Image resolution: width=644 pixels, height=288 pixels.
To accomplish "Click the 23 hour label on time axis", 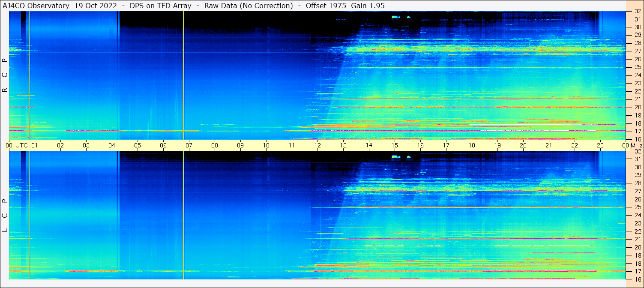I will pos(600,145).
